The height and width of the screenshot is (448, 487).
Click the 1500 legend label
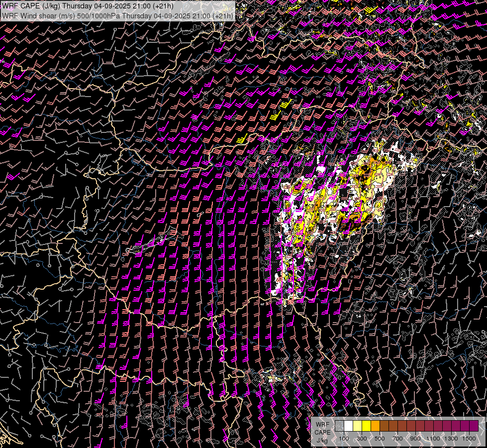point(469,439)
